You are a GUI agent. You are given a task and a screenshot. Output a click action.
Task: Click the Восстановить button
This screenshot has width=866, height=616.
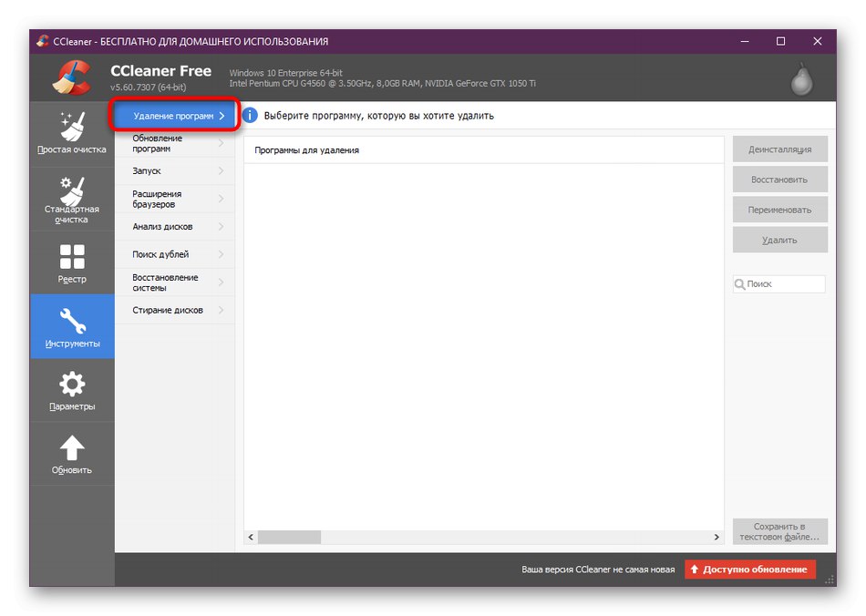click(x=779, y=180)
